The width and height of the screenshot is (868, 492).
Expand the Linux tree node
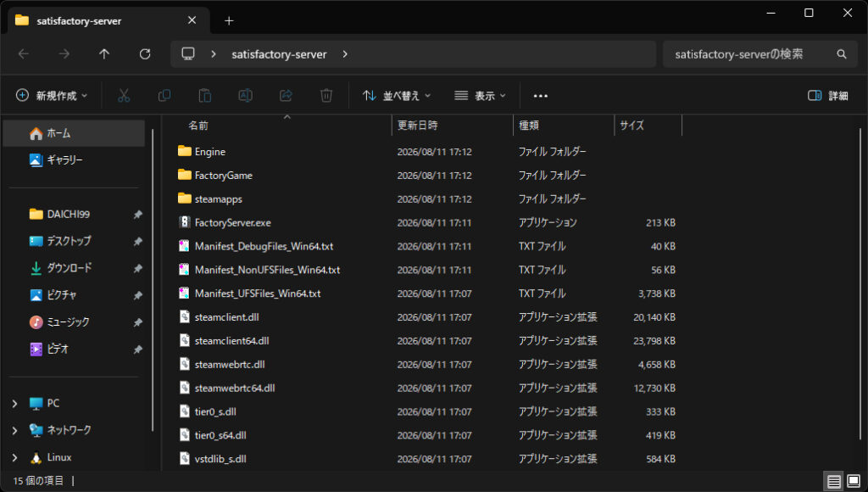pos(15,457)
